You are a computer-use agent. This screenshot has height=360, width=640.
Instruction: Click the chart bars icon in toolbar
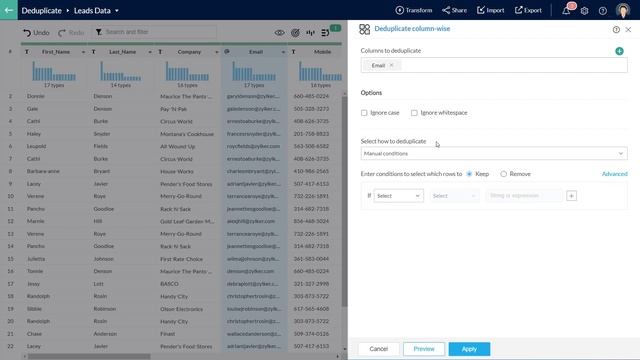(310, 33)
